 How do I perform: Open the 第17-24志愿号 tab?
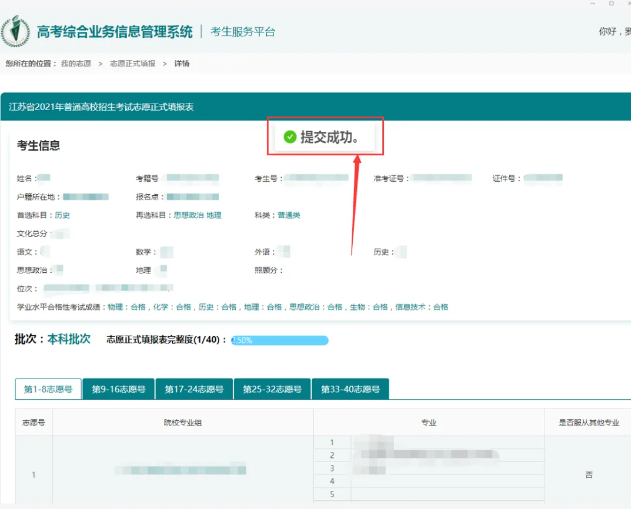(x=194, y=389)
